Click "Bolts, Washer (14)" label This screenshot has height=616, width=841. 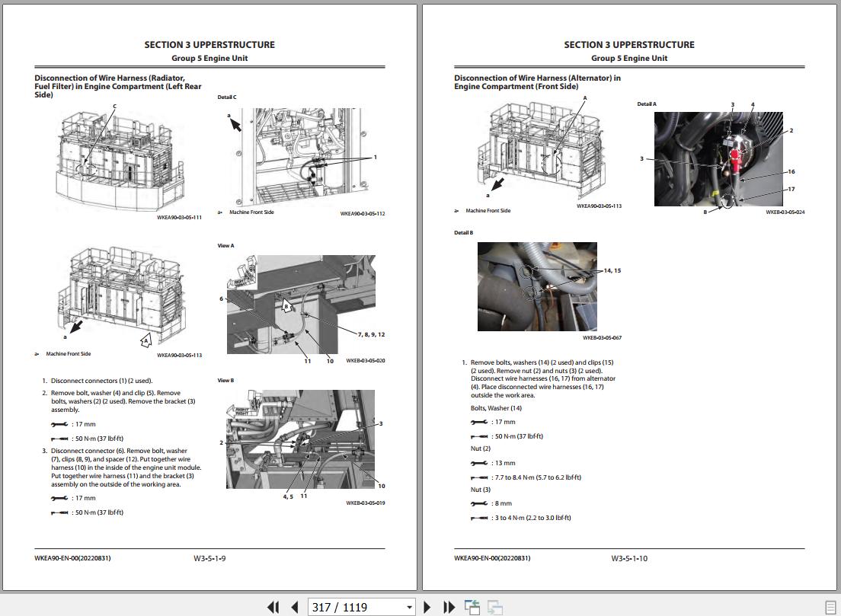496,408
